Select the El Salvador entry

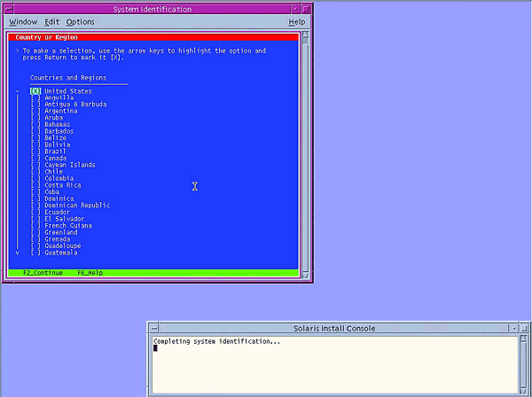tap(65, 219)
